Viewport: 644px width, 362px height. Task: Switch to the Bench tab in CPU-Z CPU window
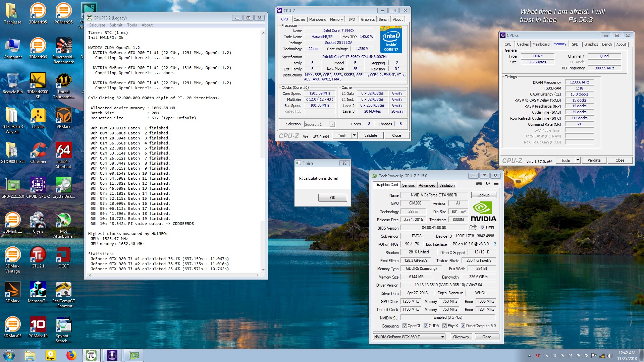383,19
